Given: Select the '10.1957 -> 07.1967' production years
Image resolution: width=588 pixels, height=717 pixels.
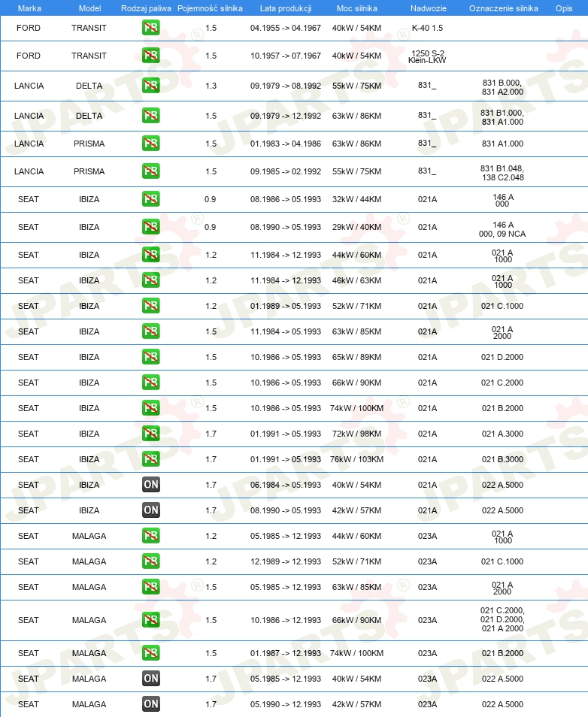Looking at the screenshot, I should tap(286, 56).
